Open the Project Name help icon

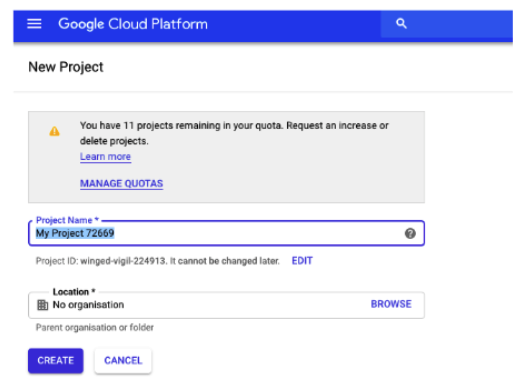[410, 233]
